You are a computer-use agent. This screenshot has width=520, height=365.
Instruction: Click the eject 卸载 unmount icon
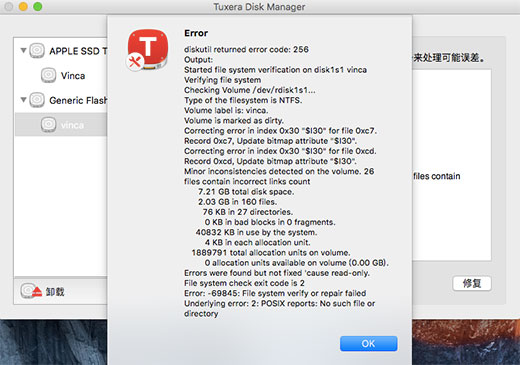31,291
